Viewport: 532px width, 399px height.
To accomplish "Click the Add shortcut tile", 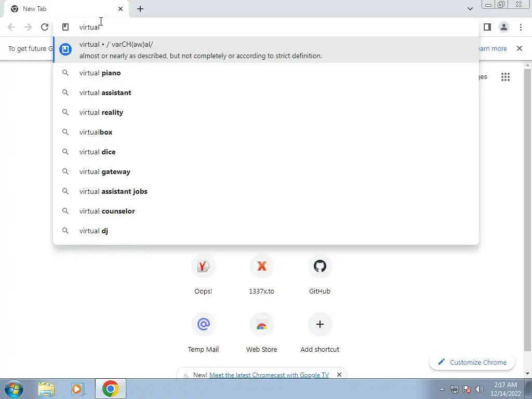I will coord(320,333).
